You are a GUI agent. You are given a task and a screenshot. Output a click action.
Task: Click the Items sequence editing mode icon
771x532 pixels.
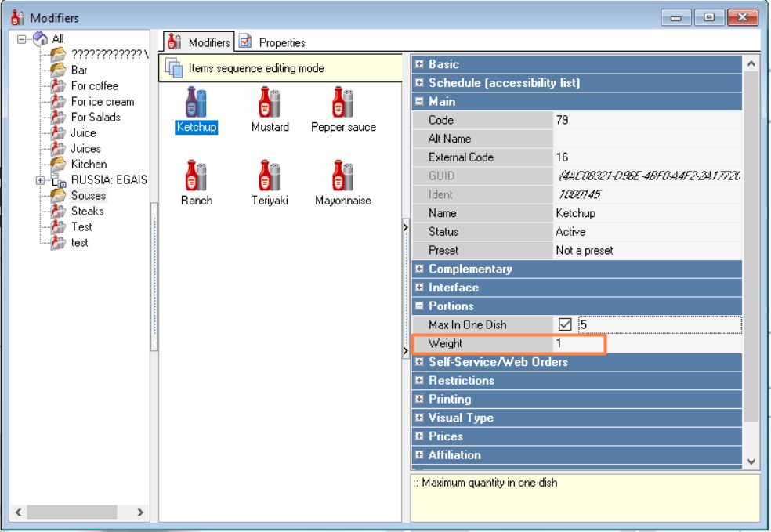[x=174, y=68]
